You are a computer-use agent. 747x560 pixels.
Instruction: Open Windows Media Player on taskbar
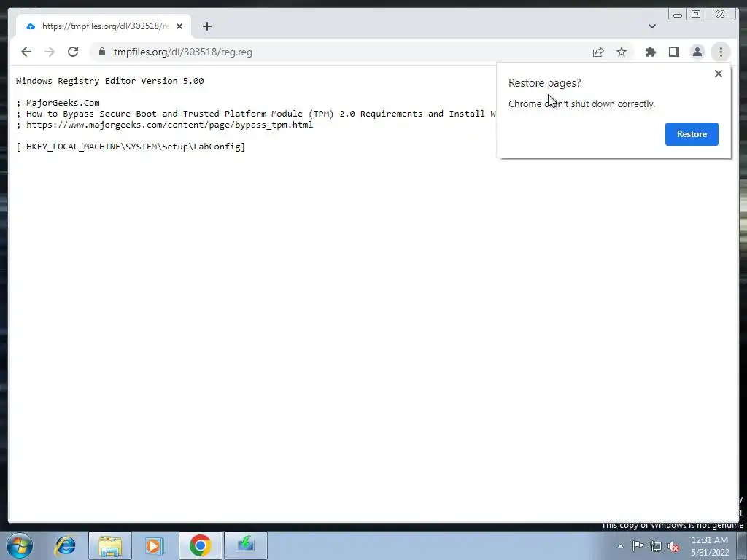pyautogui.click(x=155, y=545)
